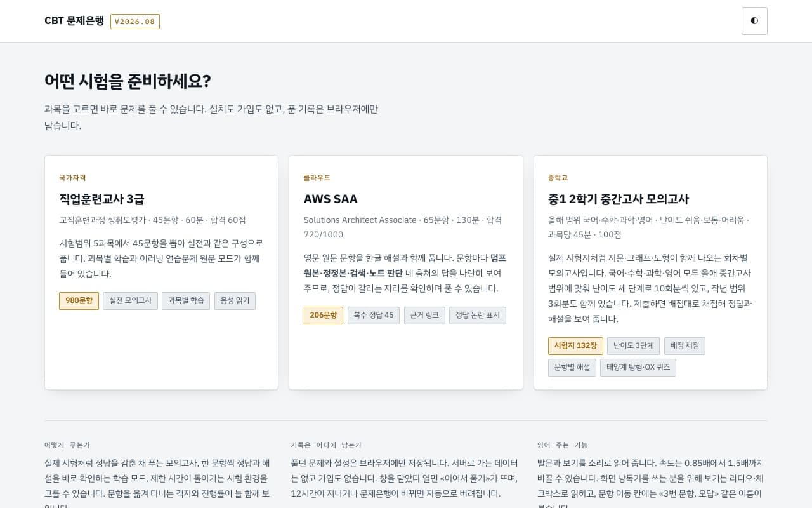Click the 시험지 132장 tag
This screenshot has width=812, height=508.
tap(575, 346)
